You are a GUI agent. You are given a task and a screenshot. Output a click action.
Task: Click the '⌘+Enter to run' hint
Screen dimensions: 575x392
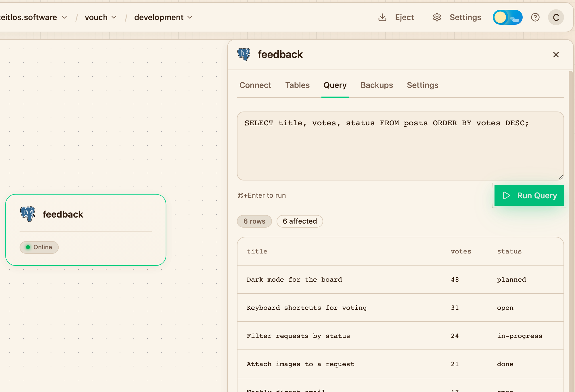[x=262, y=195]
